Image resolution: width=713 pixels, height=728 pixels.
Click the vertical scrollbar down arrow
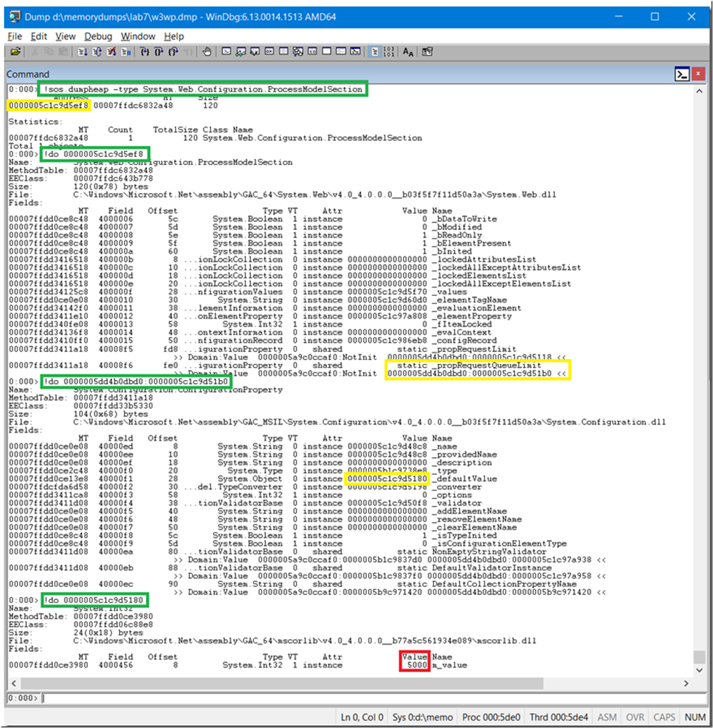point(699,670)
